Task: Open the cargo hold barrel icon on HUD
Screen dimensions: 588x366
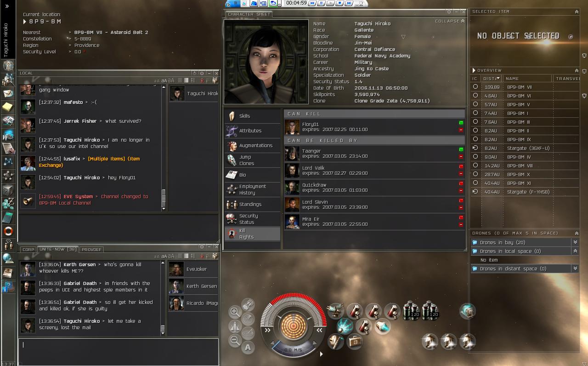Action: [248, 304]
